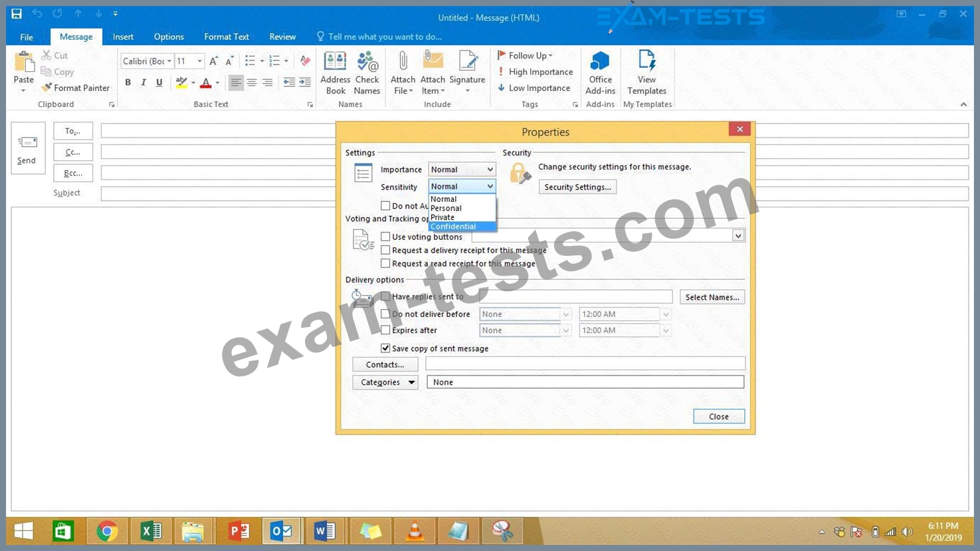Align text right in Basic Text
This screenshot has width=980, height=551.
click(267, 82)
